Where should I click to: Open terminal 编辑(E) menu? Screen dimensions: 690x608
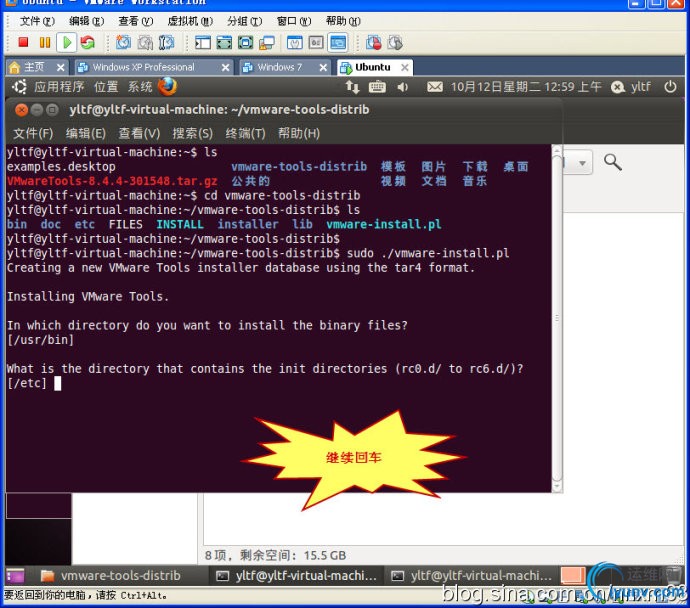coord(85,133)
